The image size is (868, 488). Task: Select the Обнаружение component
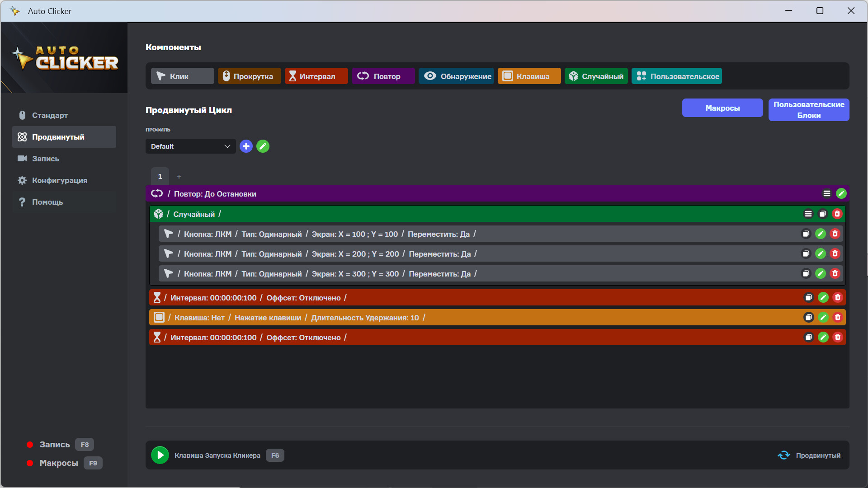click(x=456, y=76)
